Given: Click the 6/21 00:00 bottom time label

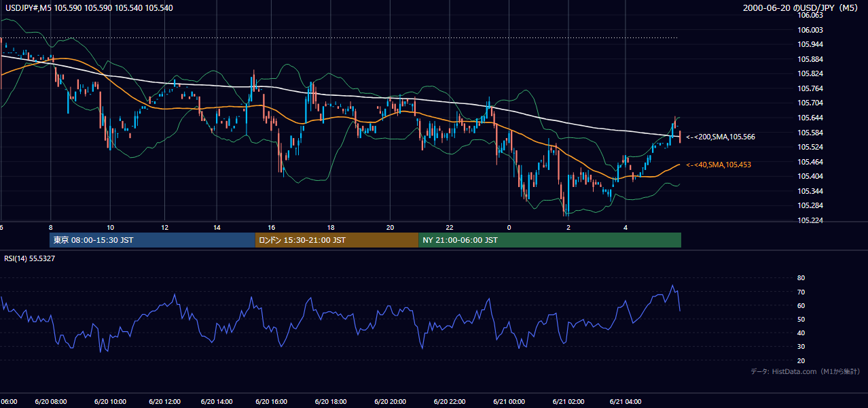Looking at the screenshot, I should pos(509,402).
